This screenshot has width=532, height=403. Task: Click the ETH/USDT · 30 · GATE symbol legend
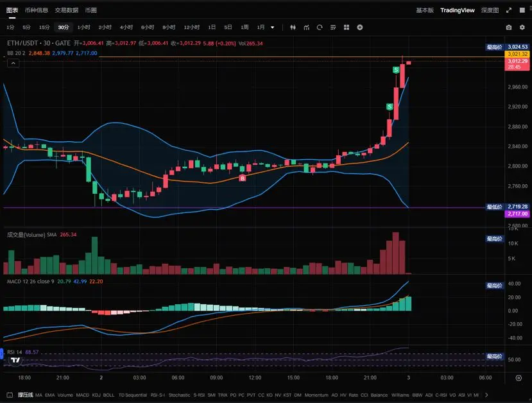click(x=39, y=44)
